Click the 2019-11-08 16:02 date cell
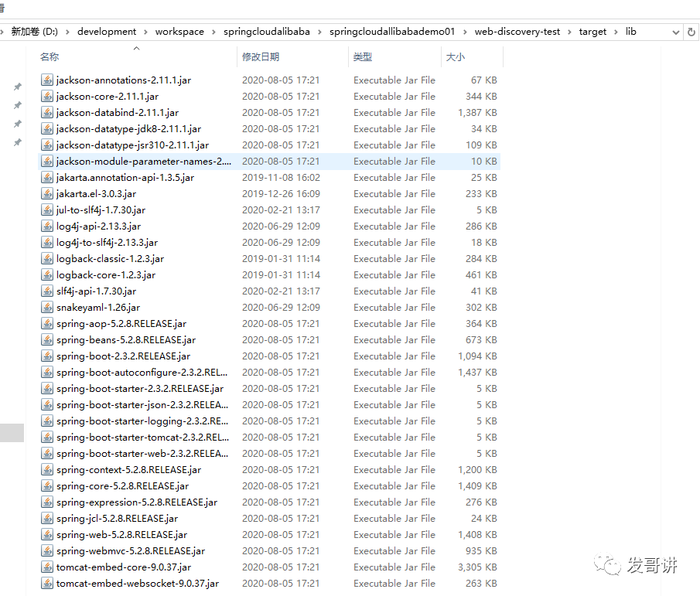This screenshot has width=700, height=596. click(x=281, y=178)
